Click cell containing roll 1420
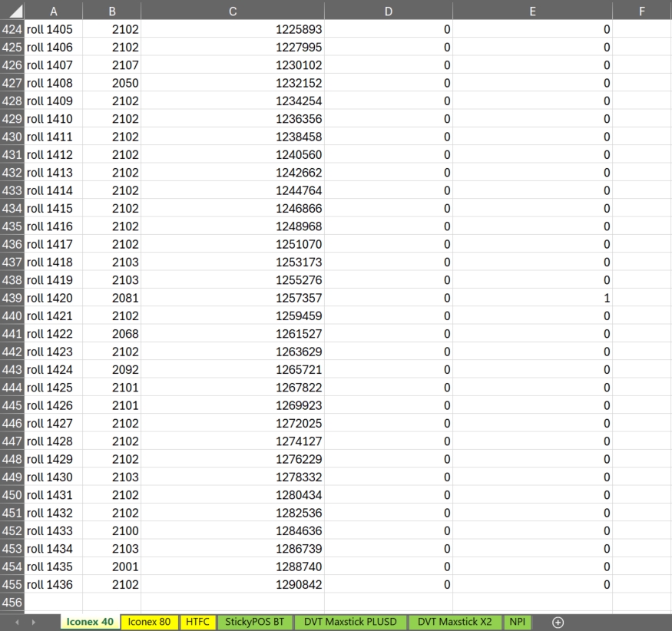 coord(54,298)
